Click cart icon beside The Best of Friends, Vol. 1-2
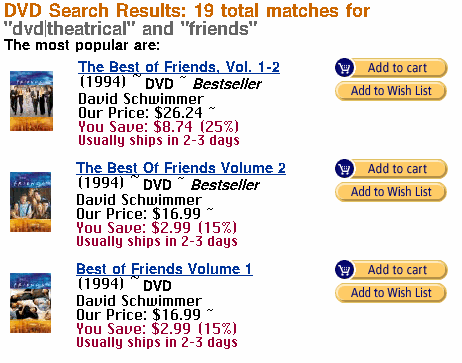The image size is (462, 363). pos(344,68)
